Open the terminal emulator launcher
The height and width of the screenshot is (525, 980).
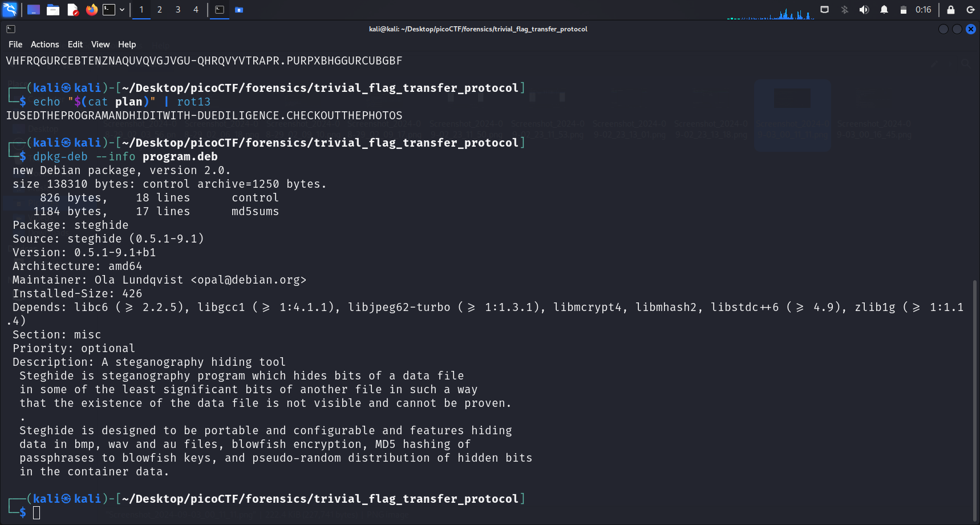(x=109, y=10)
